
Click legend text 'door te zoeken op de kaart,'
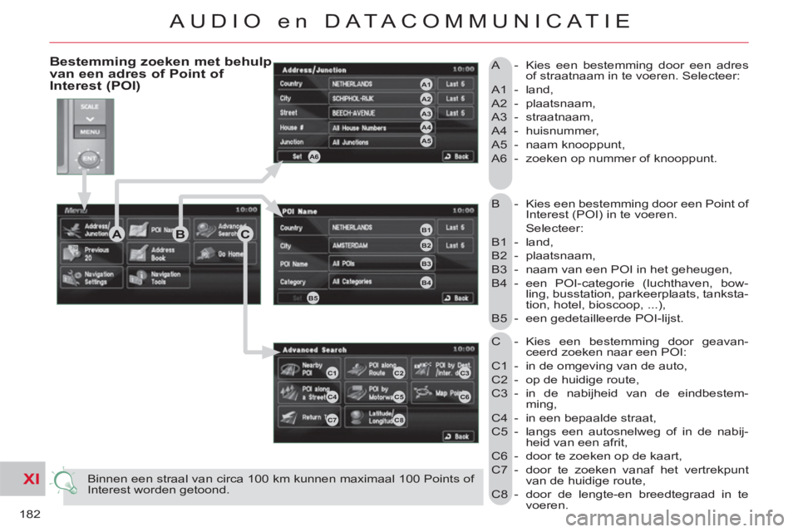coord(603,456)
